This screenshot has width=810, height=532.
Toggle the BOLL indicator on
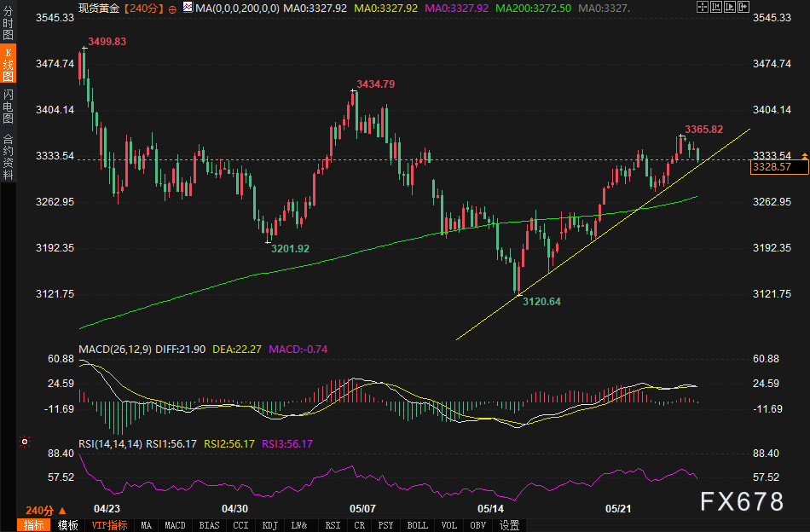point(417,525)
